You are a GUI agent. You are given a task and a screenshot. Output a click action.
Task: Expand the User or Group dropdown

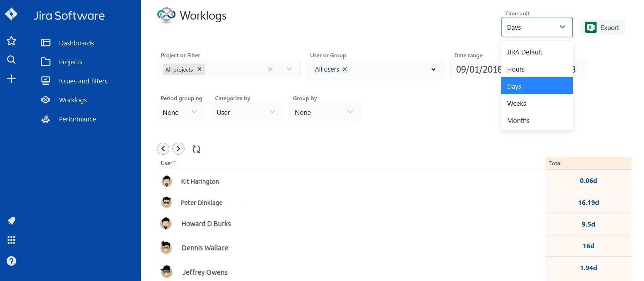[x=433, y=69]
